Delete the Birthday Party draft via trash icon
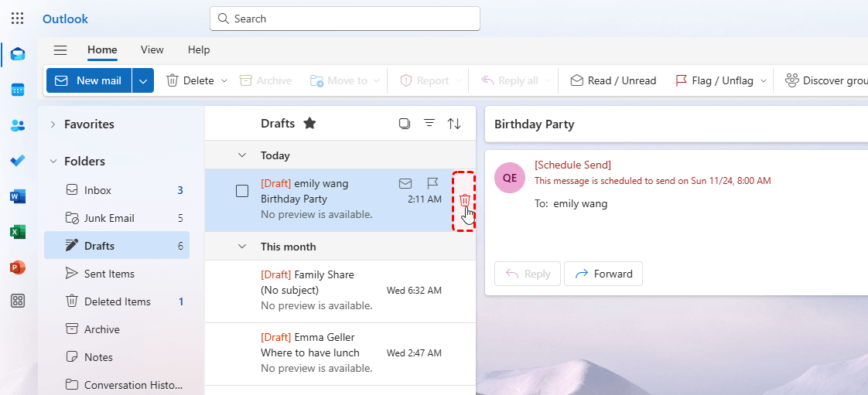This screenshot has width=868, height=395. [464, 201]
